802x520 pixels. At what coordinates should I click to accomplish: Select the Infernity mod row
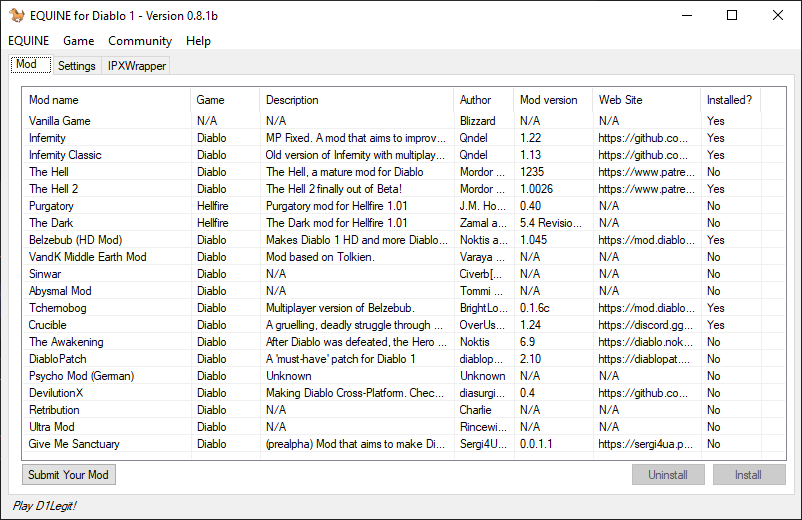click(x=404, y=138)
